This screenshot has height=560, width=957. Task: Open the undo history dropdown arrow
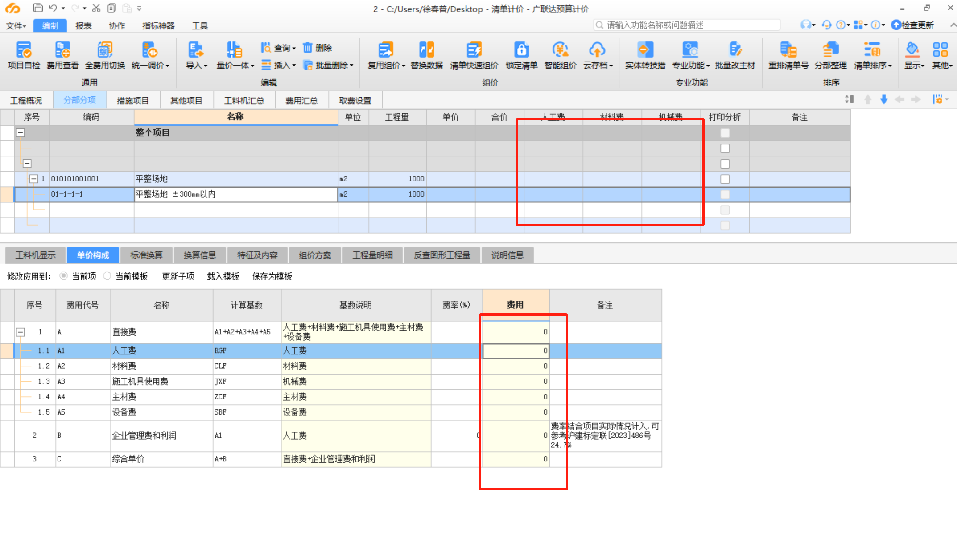point(63,8)
